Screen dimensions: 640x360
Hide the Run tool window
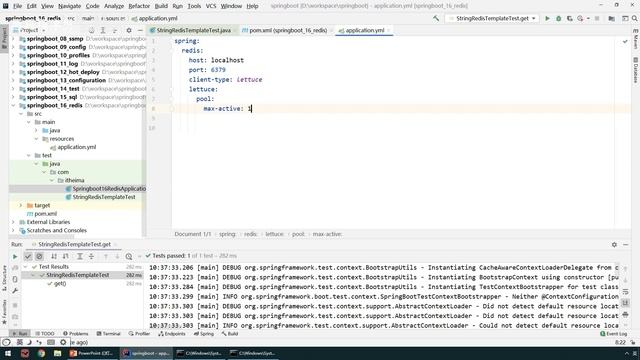(626, 244)
